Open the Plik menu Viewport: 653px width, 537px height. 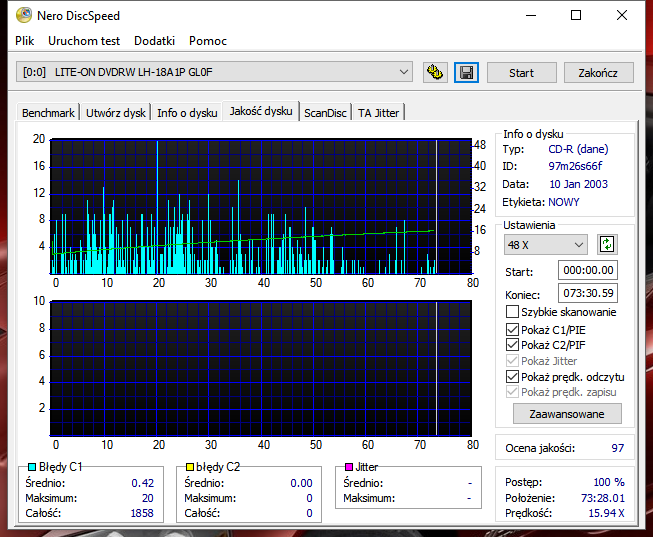click(25, 41)
